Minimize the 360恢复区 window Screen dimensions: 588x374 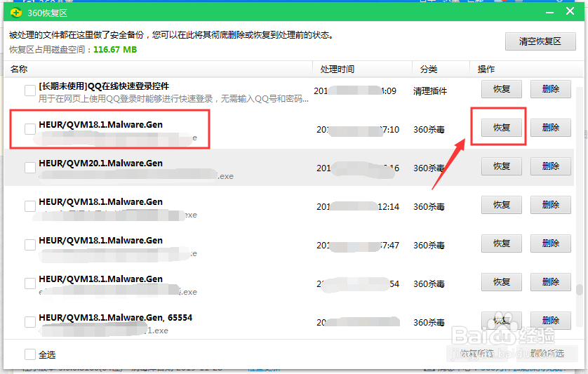coord(549,13)
